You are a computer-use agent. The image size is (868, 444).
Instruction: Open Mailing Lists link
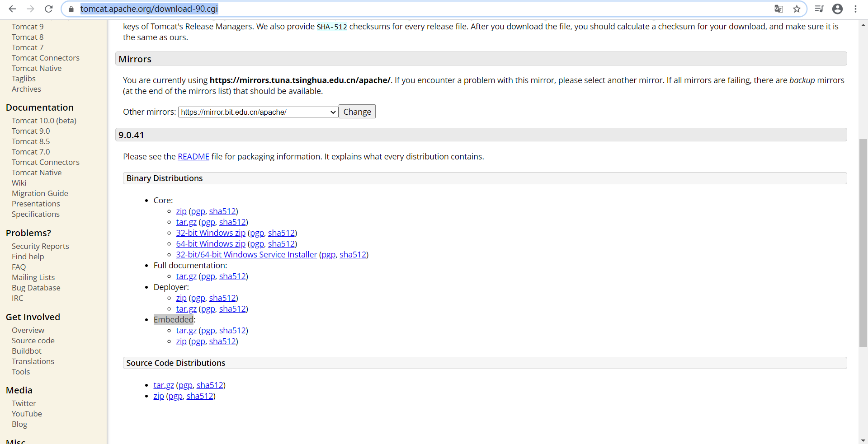pos(33,277)
